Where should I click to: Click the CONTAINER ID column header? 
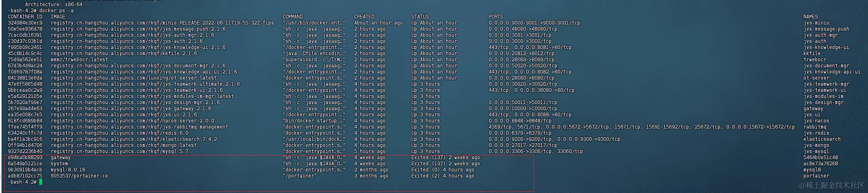click(25, 17)
